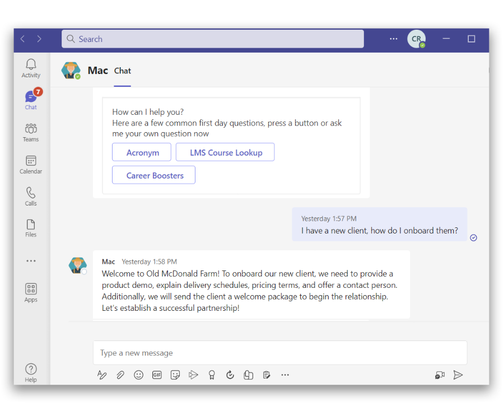Click the Stream share icon in compose toolbar
This screenshot has height=420, width=504.
click(x=193, y=375)
